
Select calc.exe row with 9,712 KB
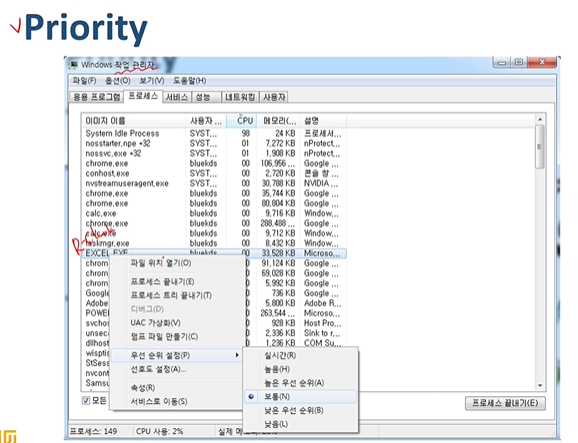(x=213, y=233)
